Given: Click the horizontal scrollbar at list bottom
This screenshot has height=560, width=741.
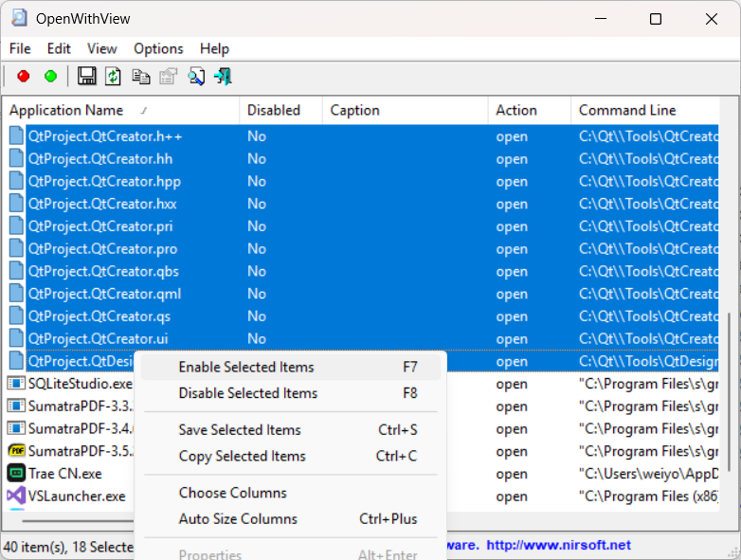Looking at the screenshot, I should point(78,521).
